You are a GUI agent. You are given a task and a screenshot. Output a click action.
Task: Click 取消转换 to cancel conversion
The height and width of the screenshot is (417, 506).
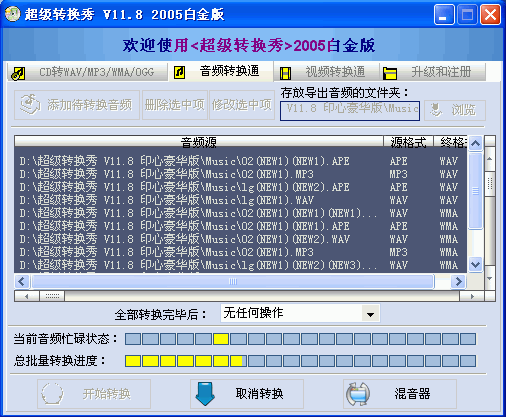click(247, 394)
